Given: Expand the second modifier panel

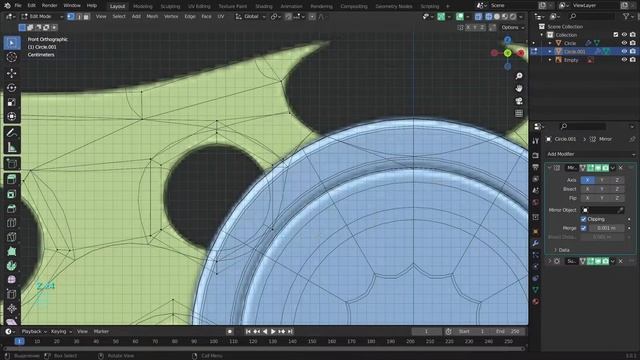Looking at the screenshot, I should coord(549,261).
